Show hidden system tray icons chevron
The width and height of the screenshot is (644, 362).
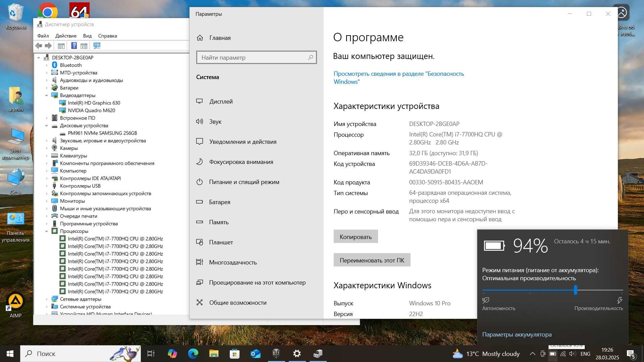tap(532, 354)
